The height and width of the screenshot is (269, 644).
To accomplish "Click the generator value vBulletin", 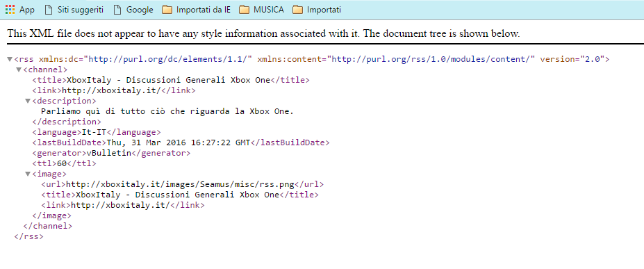I will pyautogui.click(x=108, y=153).
